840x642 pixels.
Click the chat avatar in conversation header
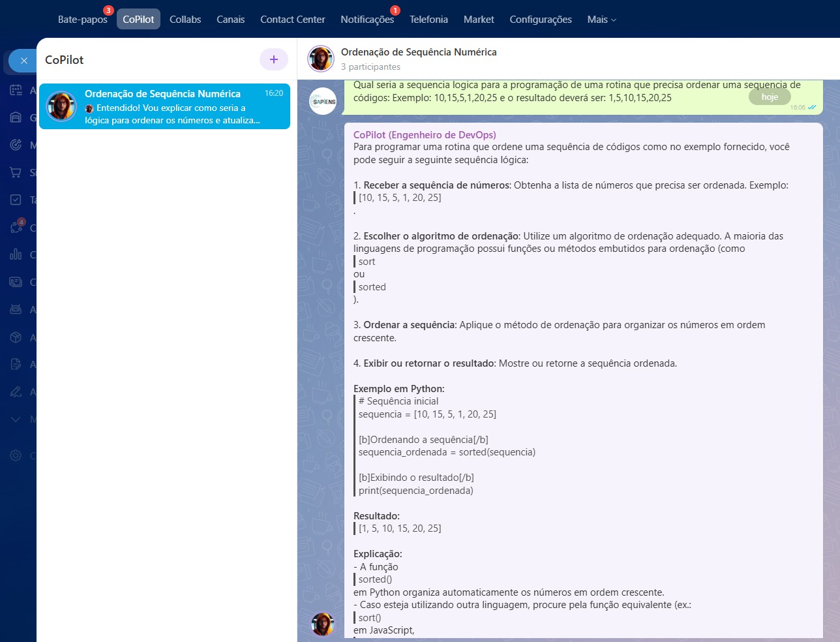pos(321,59)
